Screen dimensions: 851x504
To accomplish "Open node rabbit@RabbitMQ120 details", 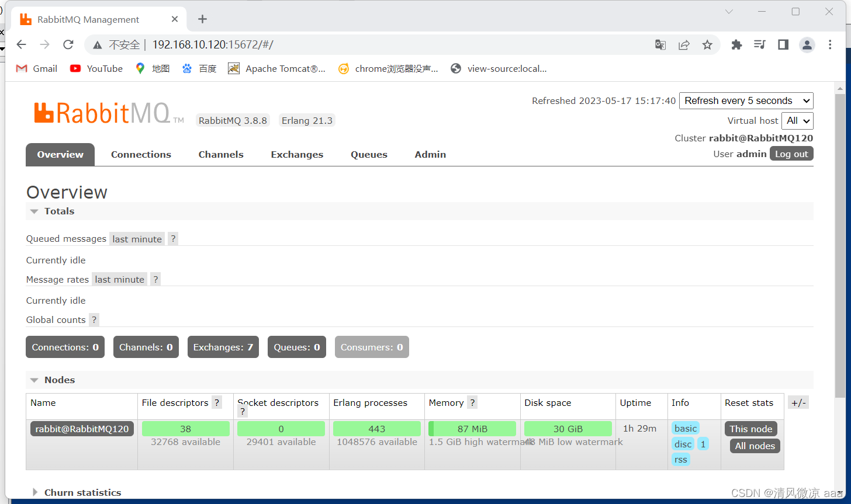I will click(x=82, y=429).
